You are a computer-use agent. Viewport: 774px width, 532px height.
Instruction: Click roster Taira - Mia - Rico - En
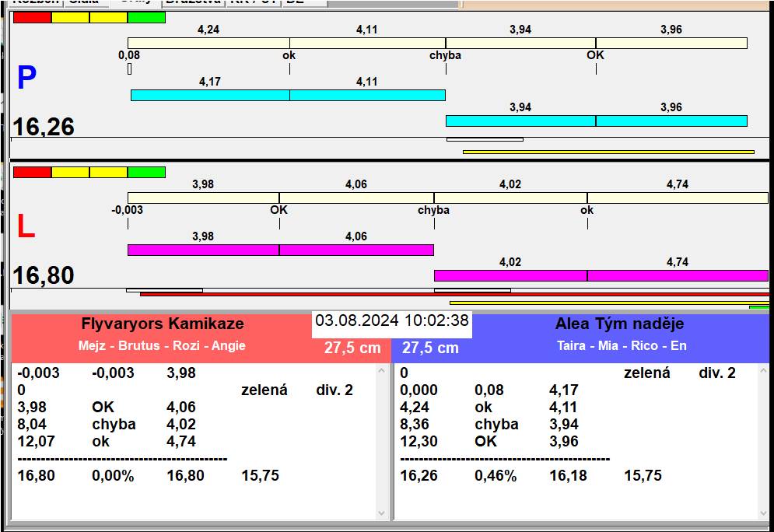[x=622, y=345]
